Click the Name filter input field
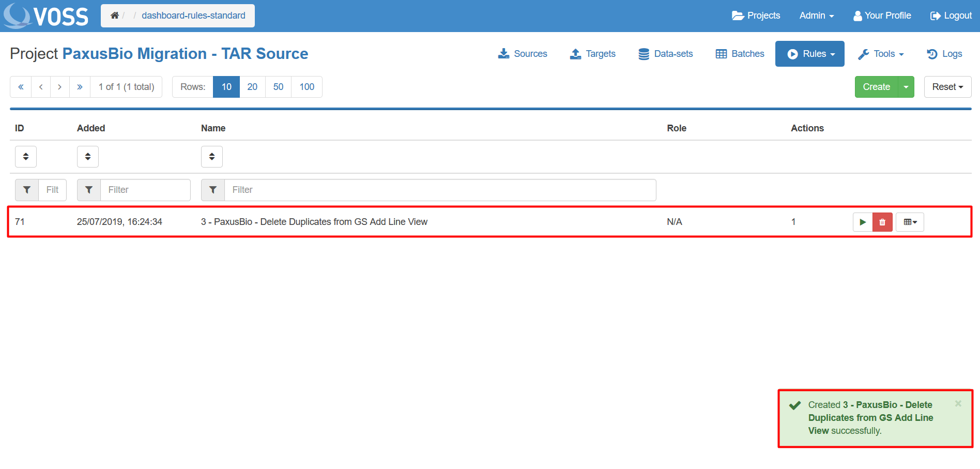This screenshot has width=980, height=469. 439,190
